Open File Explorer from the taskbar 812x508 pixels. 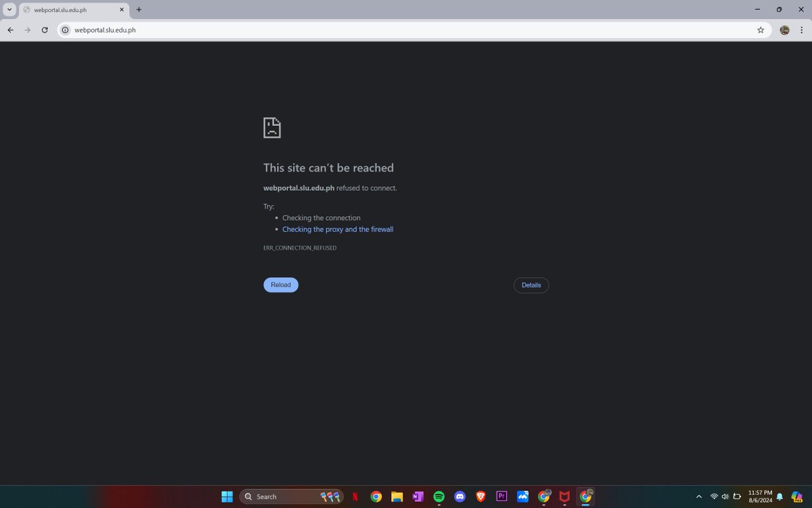click(x=397, y=496)
